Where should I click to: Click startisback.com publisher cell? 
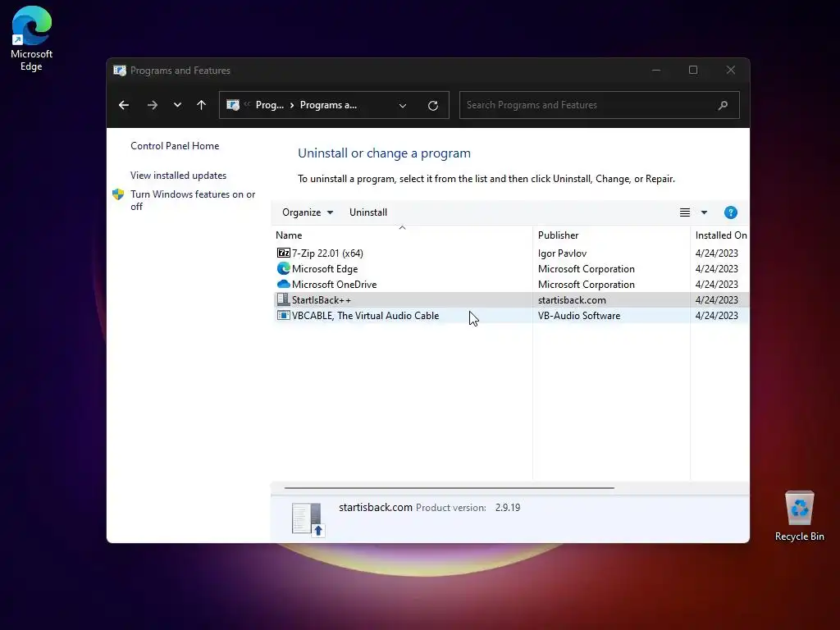point(572,300)
